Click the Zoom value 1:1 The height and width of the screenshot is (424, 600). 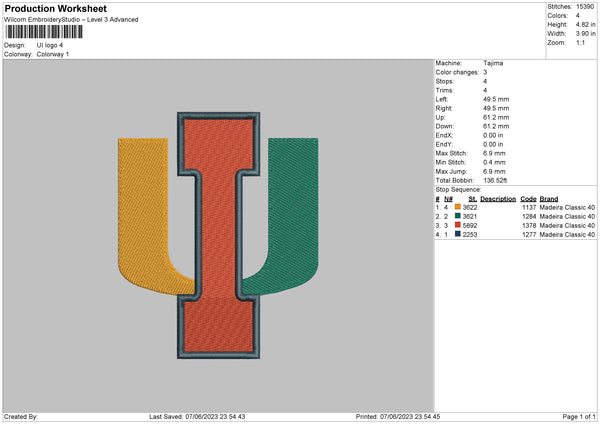tap(580, 42)
